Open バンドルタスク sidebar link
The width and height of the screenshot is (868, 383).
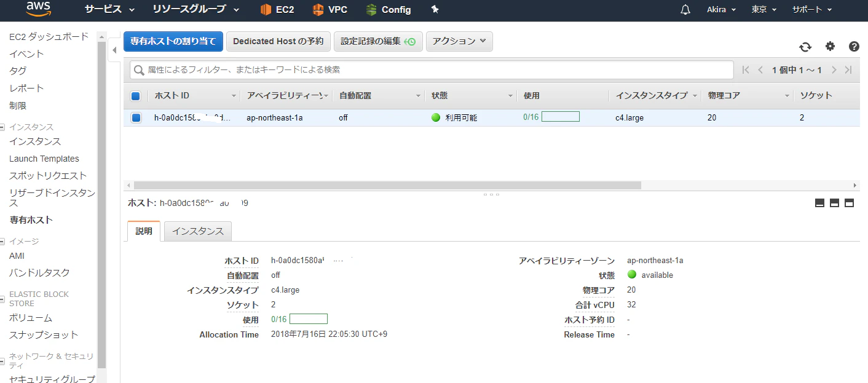click(39, 273)
